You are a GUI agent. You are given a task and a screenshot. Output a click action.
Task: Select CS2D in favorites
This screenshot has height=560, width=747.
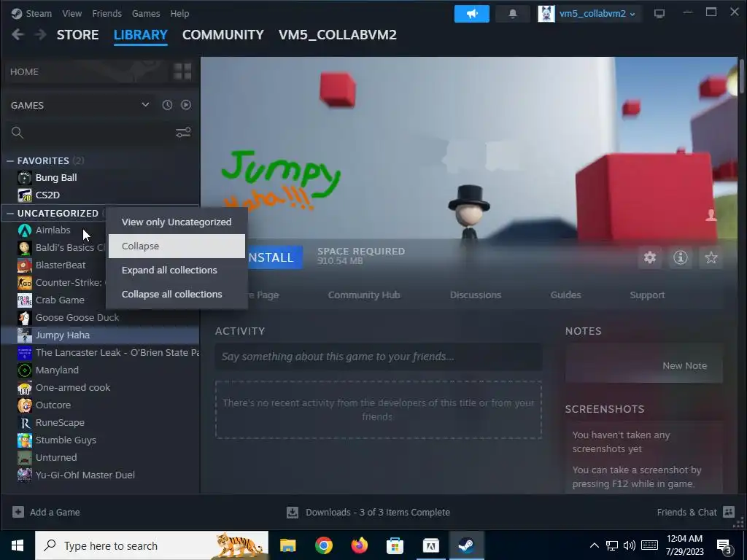coord(100,195)
